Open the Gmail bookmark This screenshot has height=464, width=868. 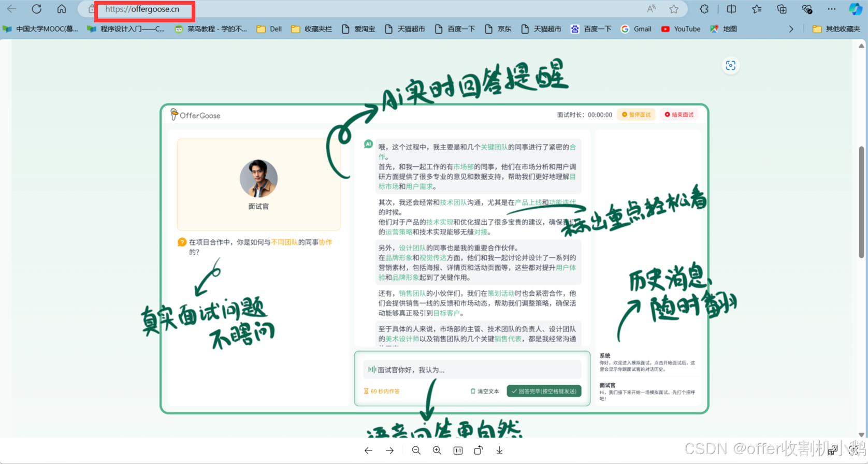[636, 29]
